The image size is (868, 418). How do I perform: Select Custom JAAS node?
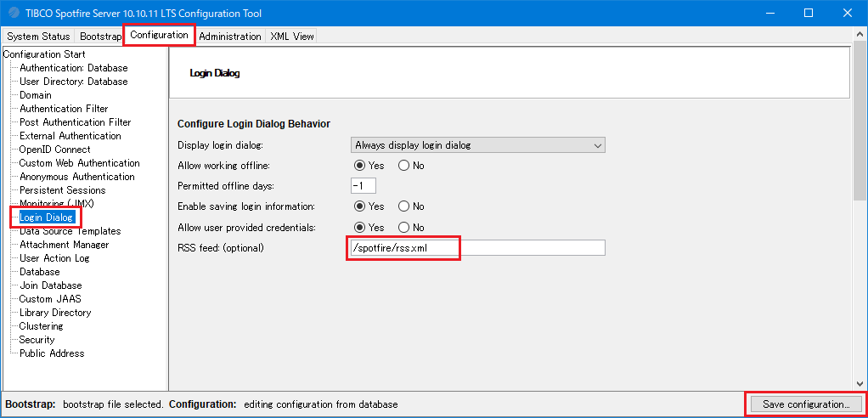tap(50, 299)
